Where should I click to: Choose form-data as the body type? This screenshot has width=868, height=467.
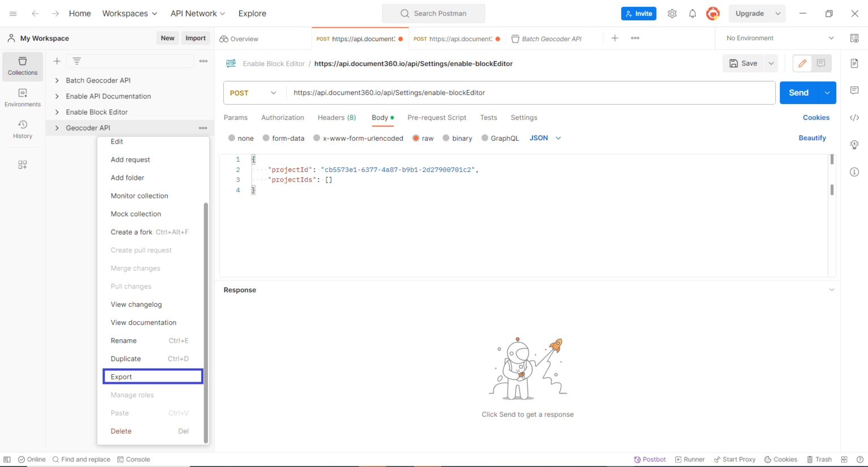[284, 137]
